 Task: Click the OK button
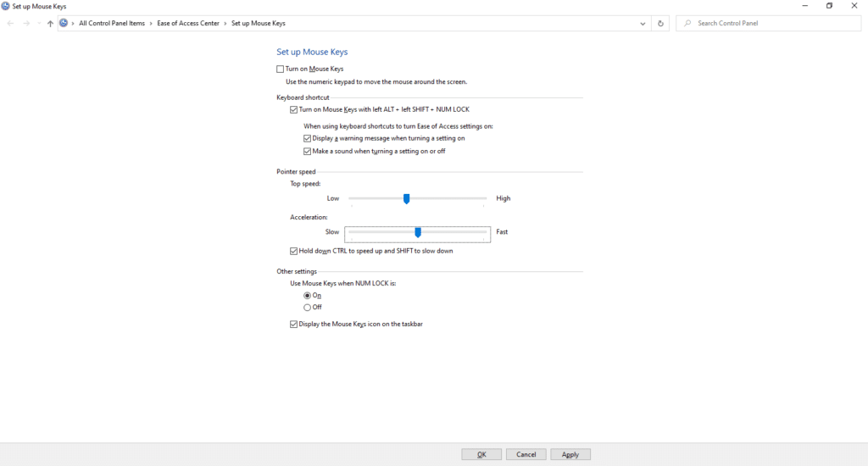point(481,454)
